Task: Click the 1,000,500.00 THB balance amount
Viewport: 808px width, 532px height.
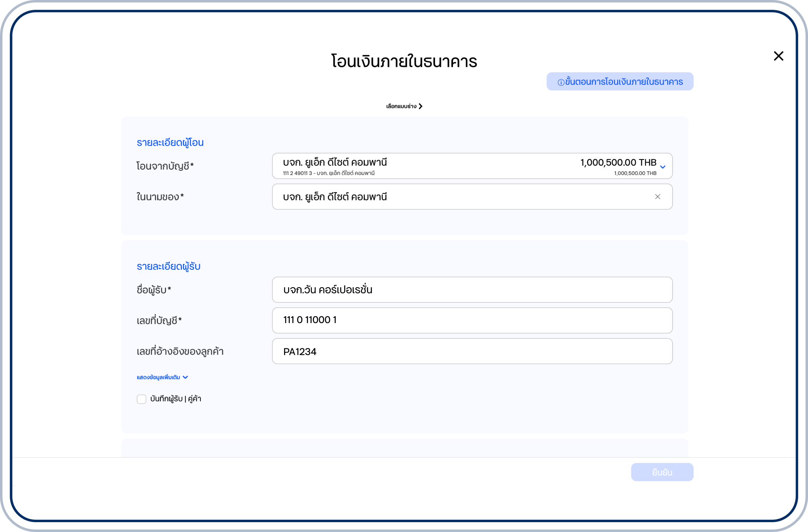Action: (x=618, y=162)
